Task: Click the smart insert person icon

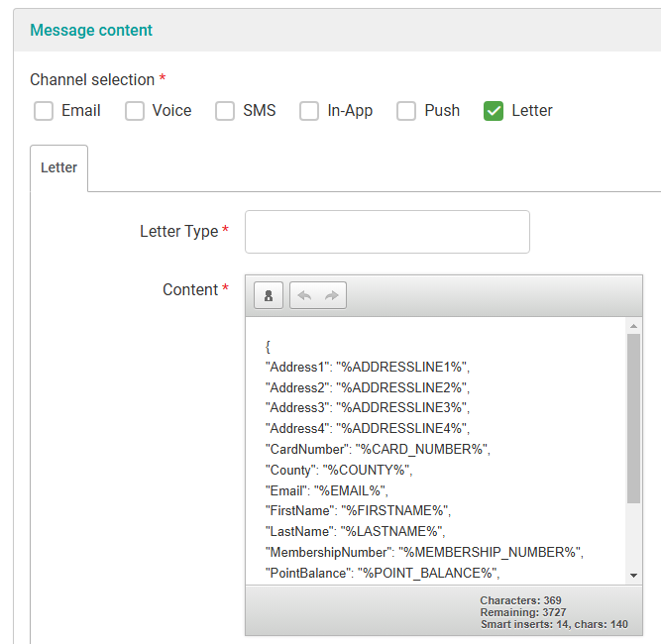Action: (269, 295)
